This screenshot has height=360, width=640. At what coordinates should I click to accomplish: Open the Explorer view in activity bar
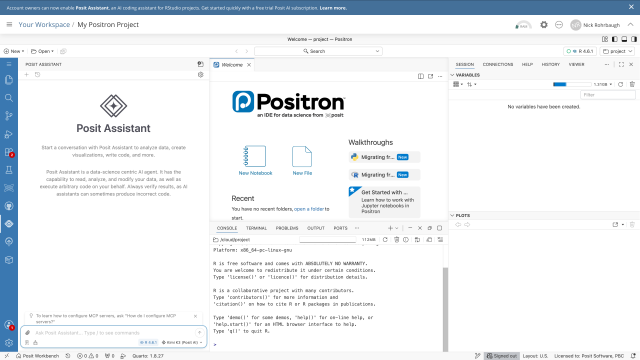[x=9, y=80]
